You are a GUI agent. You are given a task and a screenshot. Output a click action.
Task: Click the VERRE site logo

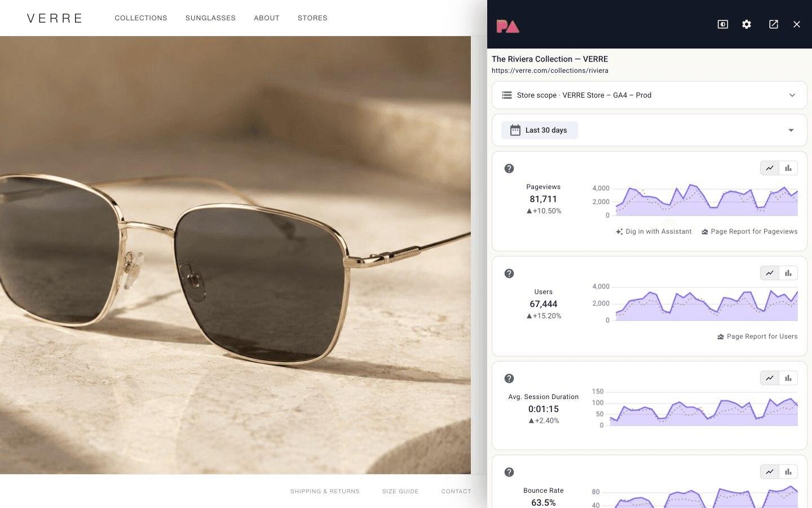point(55,18)
